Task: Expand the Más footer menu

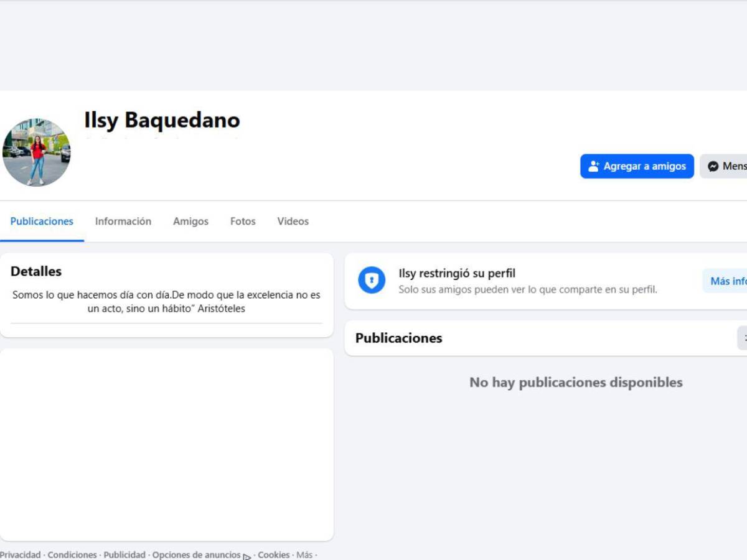Action: tap(304, 554)
